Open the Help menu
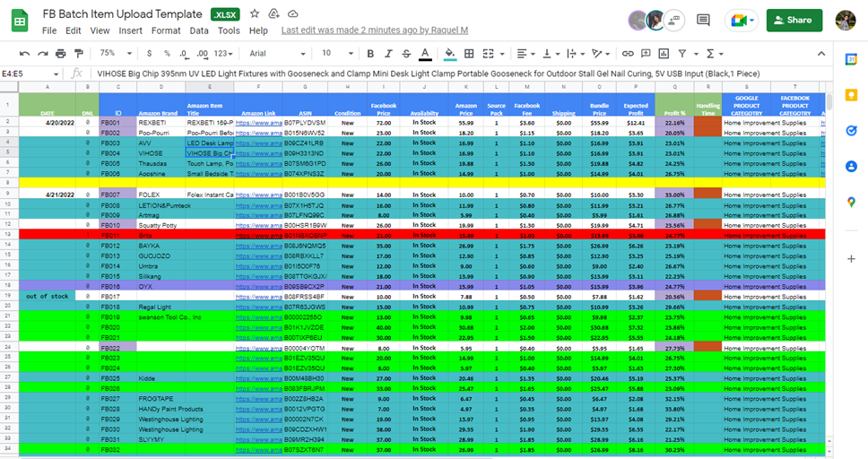This screenshot has height=459, width=868. (x=258, y=30)
